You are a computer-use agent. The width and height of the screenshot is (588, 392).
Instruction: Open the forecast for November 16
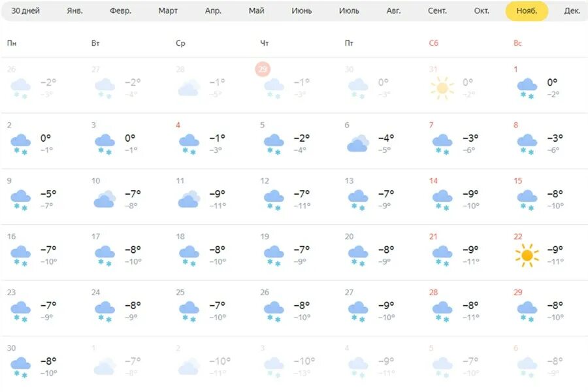43,252
